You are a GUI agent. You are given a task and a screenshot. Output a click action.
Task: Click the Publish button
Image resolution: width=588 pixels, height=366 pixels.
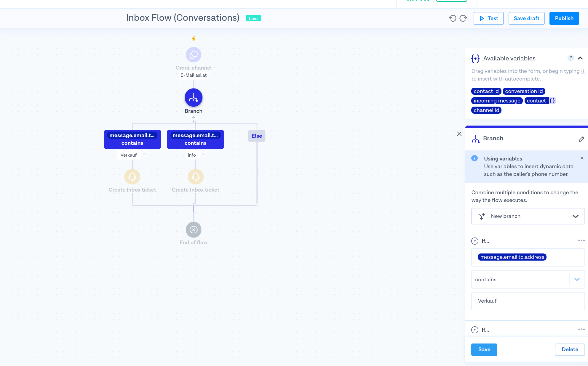[x=564, y=18]
